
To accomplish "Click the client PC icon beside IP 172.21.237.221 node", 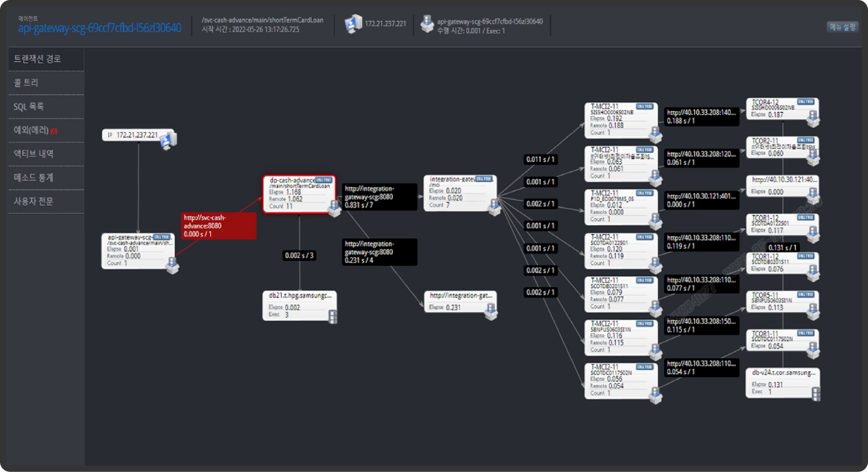I will (168, 141).
